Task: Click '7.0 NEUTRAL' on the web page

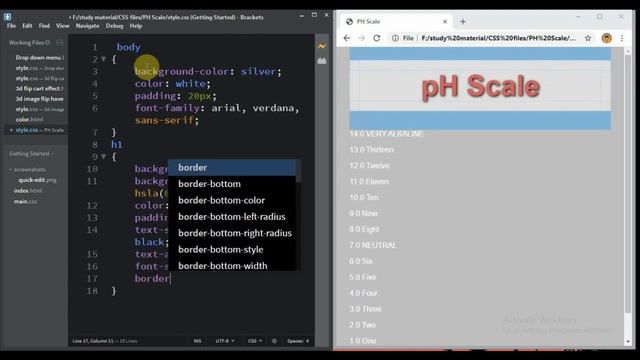Action: pyautogui.click(x=373, y=245)
